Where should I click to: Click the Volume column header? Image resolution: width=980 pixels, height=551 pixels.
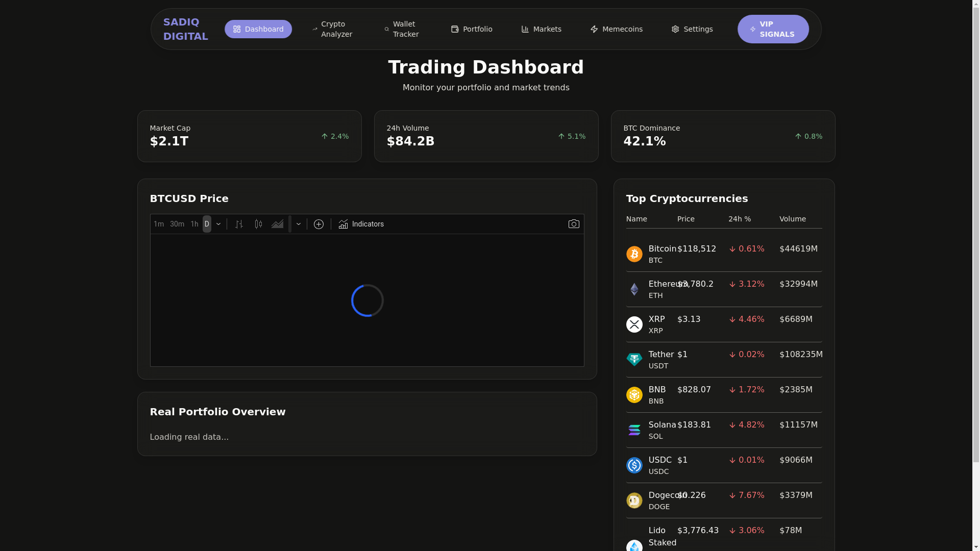click(x=793, y=219)
